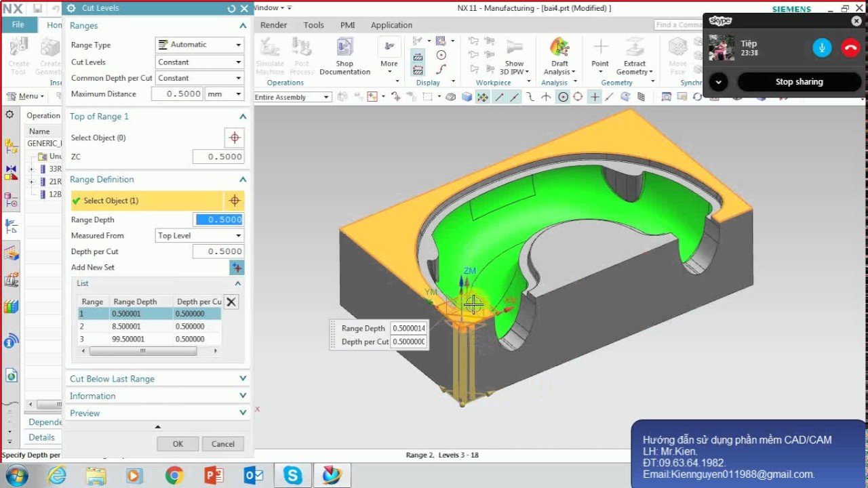Toggle the circle display option icon
Screen dimensions: 868x488
[x=441, y=56]
